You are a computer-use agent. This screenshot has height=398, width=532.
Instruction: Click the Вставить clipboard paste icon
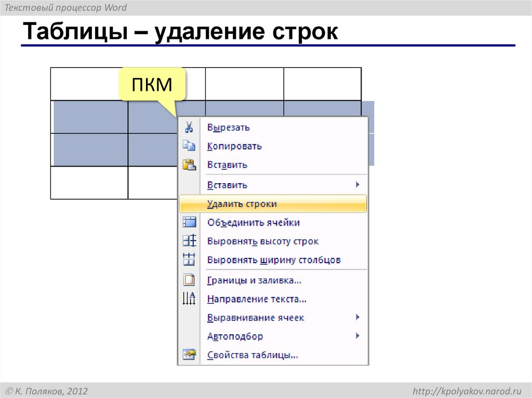[189, 164]
